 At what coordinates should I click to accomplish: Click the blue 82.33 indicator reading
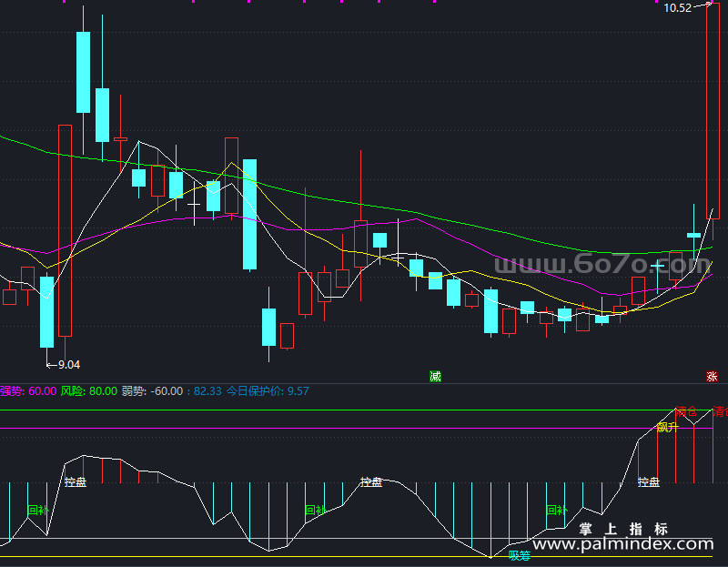(x=207, y=391)
